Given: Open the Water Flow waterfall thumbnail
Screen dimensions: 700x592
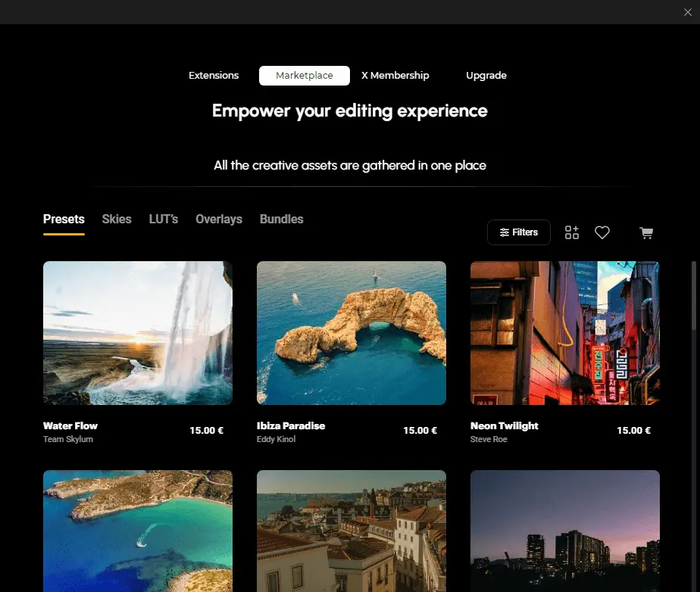Looking at the screenshot, I should click(x=138, y=333).
